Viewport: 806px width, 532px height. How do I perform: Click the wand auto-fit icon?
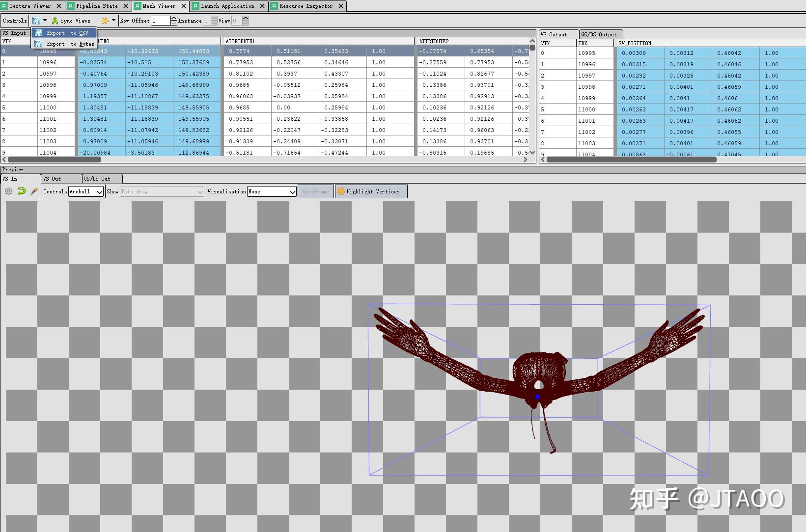(34, 191)
